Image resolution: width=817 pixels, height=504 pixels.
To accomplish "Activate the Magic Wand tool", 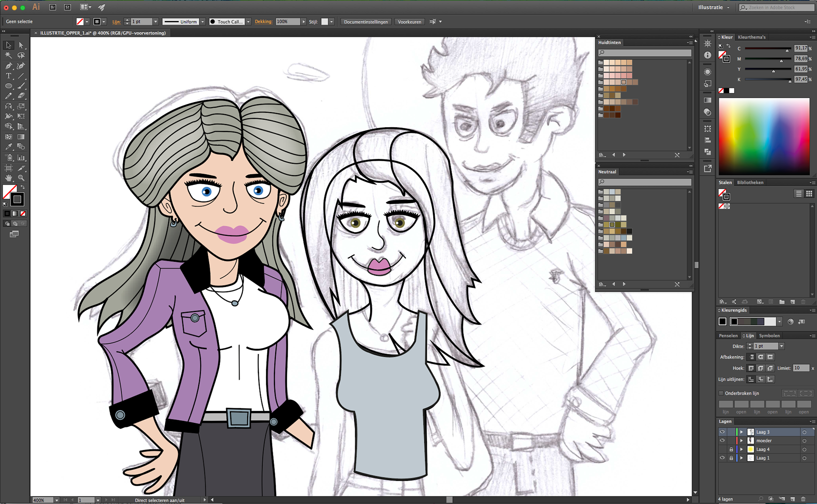I will tap(9, 55).
